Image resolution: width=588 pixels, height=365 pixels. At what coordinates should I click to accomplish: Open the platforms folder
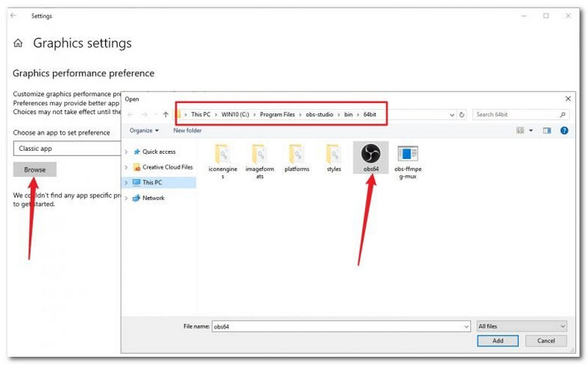tap(297, 154)
